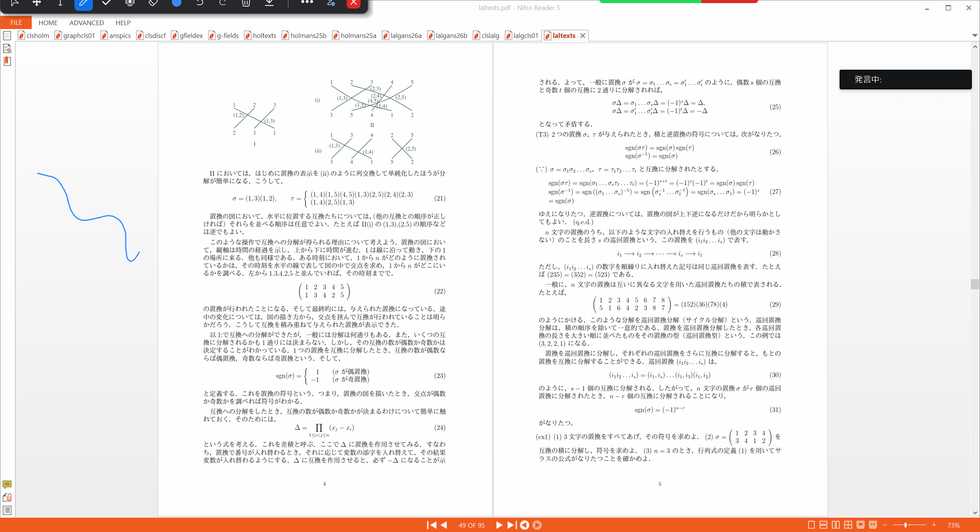Viewport: 980px width, 532px height.
Task: Choose the move (four-arrow) tool
Action: (x=37, y=3)
